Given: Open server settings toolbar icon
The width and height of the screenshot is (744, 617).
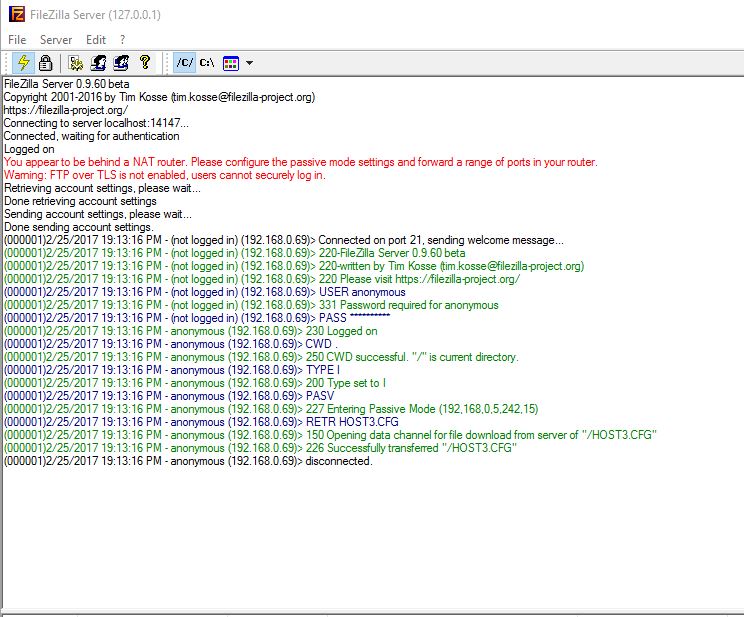Looking at the screenshot, I should (75, 63).
